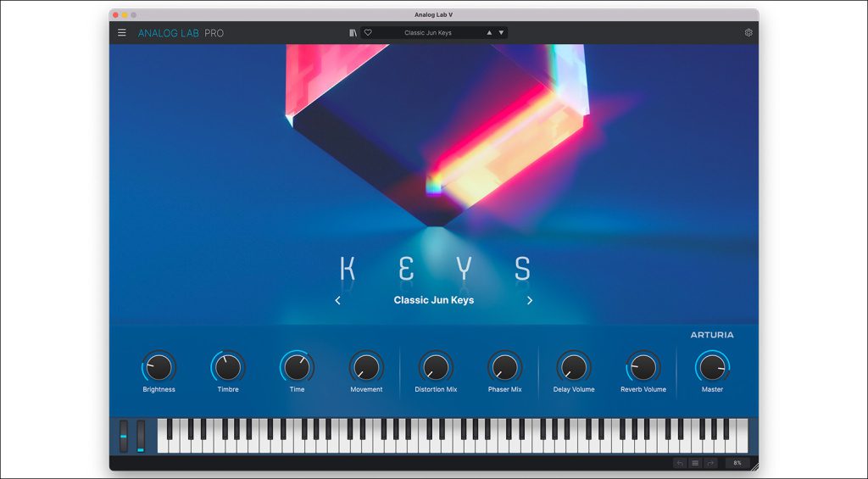This screenshot has width=868, height=479.
Task: Click the undo arrow in bottom bar
Action: click(680, 463)
